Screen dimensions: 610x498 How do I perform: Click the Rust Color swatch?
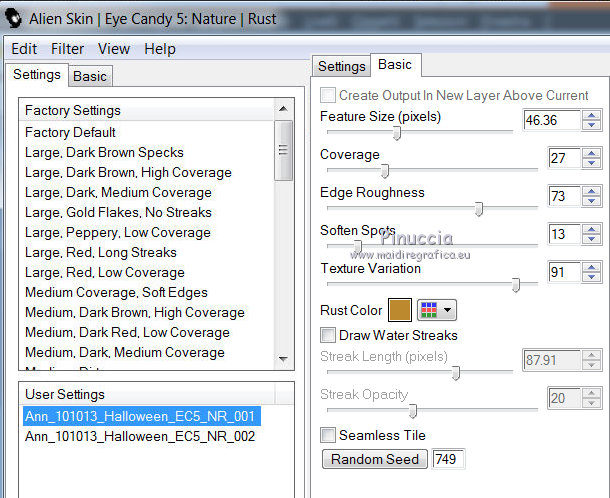pyautogui.click(x=400, y=310)
